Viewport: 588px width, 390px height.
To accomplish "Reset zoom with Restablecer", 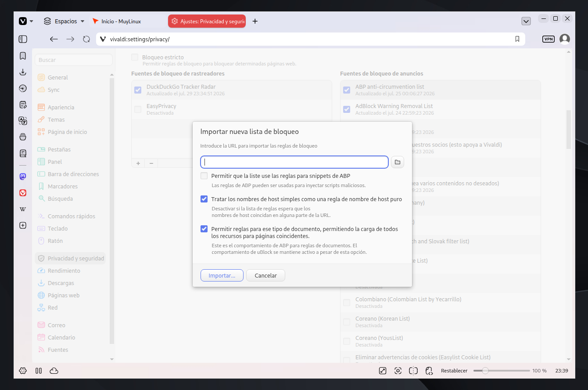I will 454,371.
